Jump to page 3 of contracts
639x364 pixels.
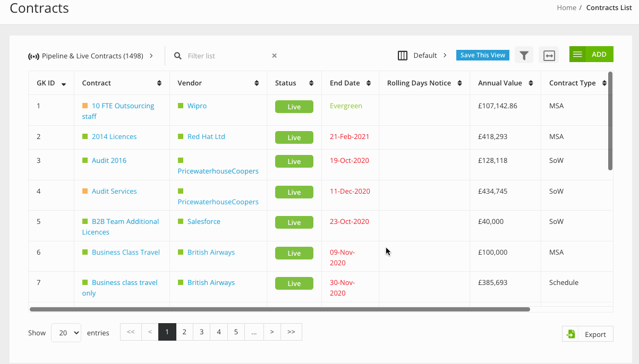[x=201, y=332]
